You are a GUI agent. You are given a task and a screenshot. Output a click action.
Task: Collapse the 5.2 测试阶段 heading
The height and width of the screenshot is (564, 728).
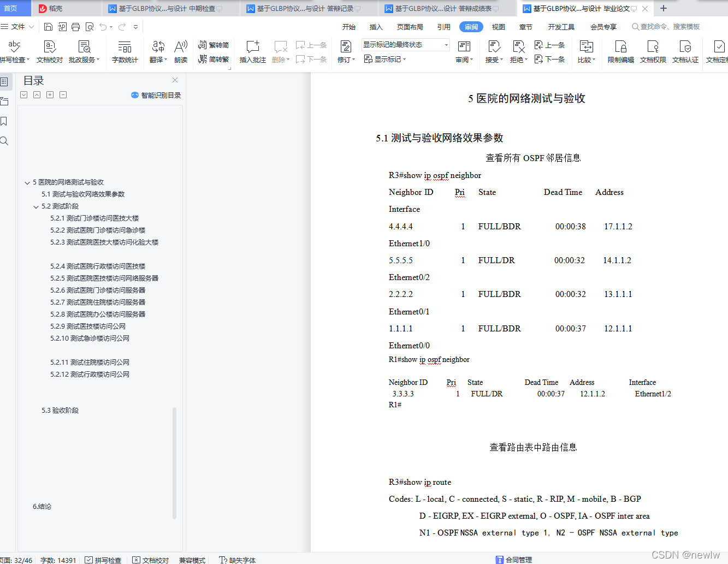click(x=36, y=206)
